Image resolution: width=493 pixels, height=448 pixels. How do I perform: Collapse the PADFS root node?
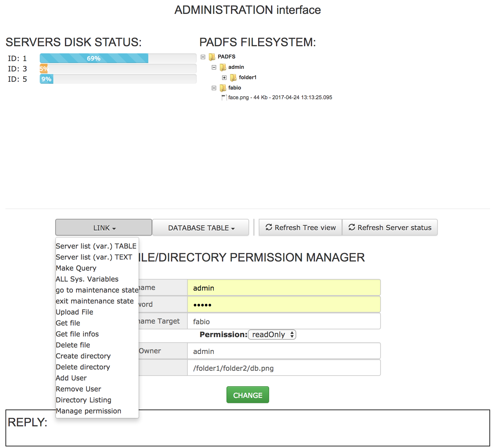point(203,57)
